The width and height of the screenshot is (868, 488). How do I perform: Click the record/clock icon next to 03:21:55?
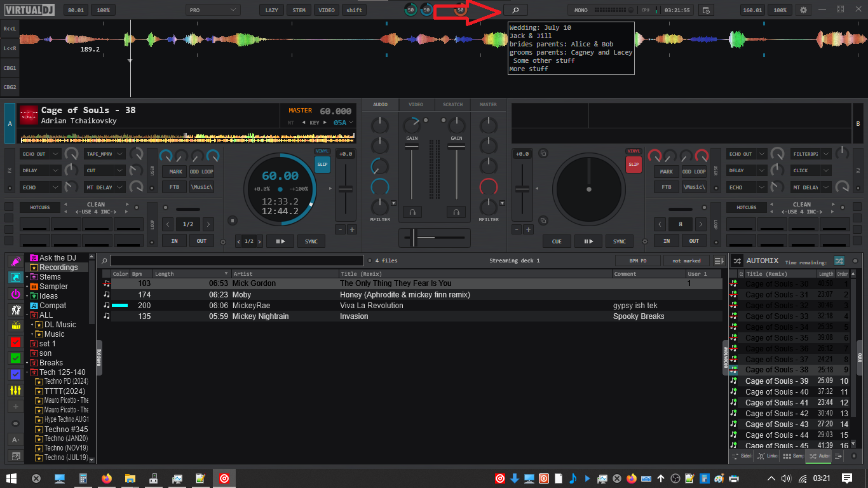[x=705, y=10]
